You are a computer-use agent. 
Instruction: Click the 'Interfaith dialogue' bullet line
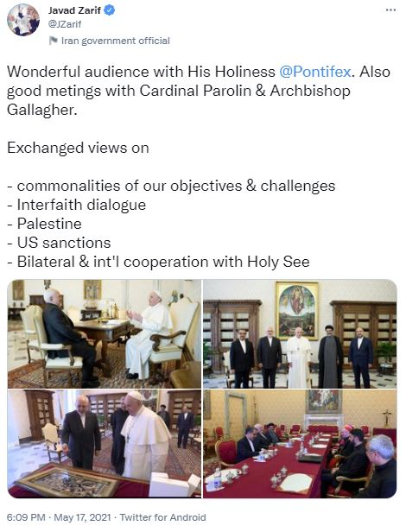pyautogui.click(x=76, y=205)
